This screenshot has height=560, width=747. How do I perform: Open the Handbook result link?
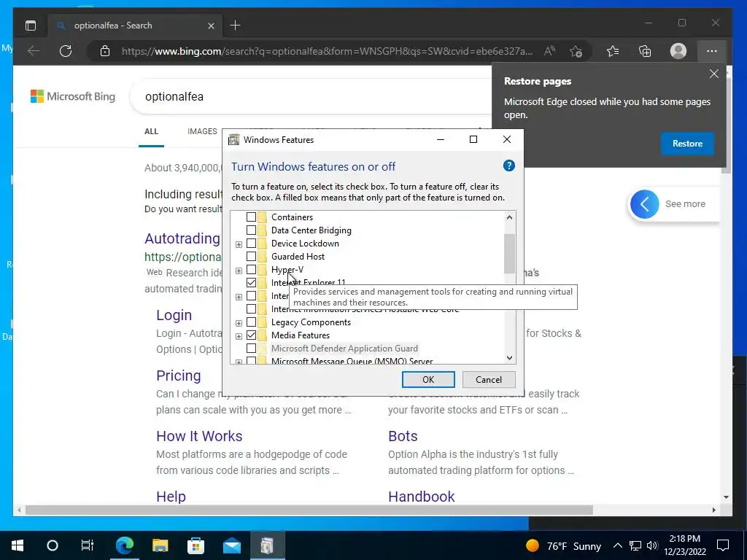422,497
